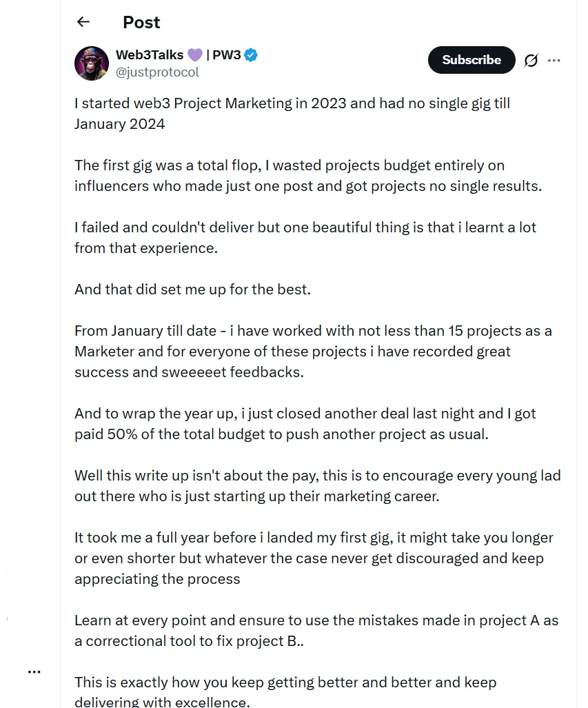Click the Web3Talks display name

[150, 55]
